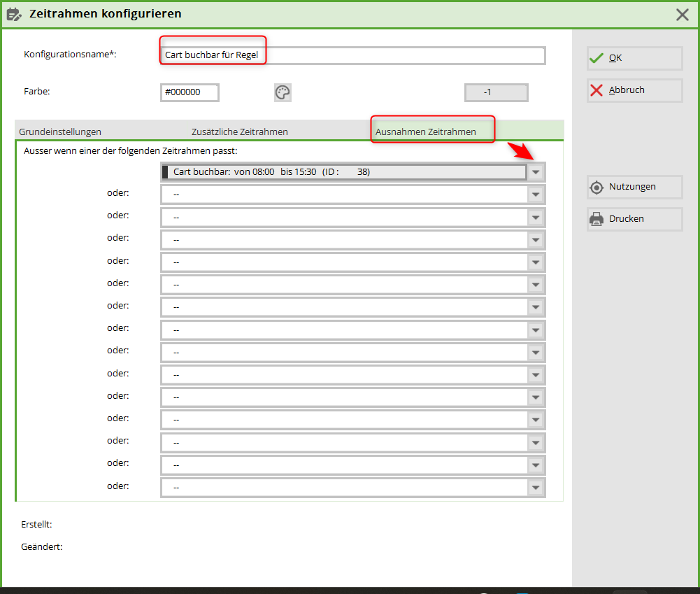Screen dimensions: 700x594
Task: Print via the Drucken button
Action: point(634,219)
